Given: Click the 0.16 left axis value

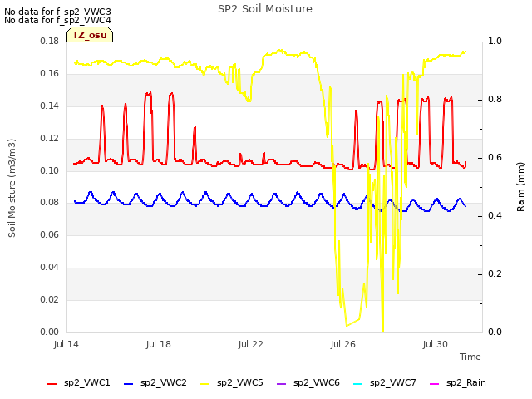Looking at the screenshot, I should tap(50, 74).
